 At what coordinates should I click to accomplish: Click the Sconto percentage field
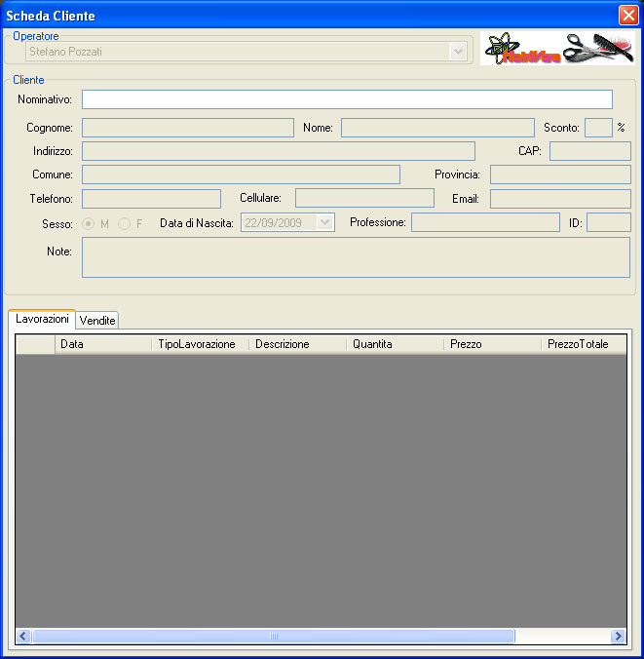point(598,128)
